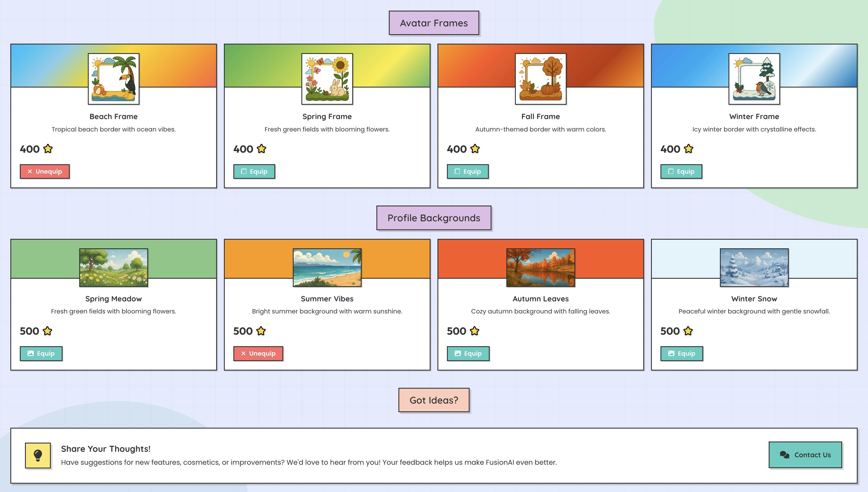Click the Profile Backgrounds section heading
Image resolution: width=868 pixels, height=492 pixels.
tap(434, 218)
